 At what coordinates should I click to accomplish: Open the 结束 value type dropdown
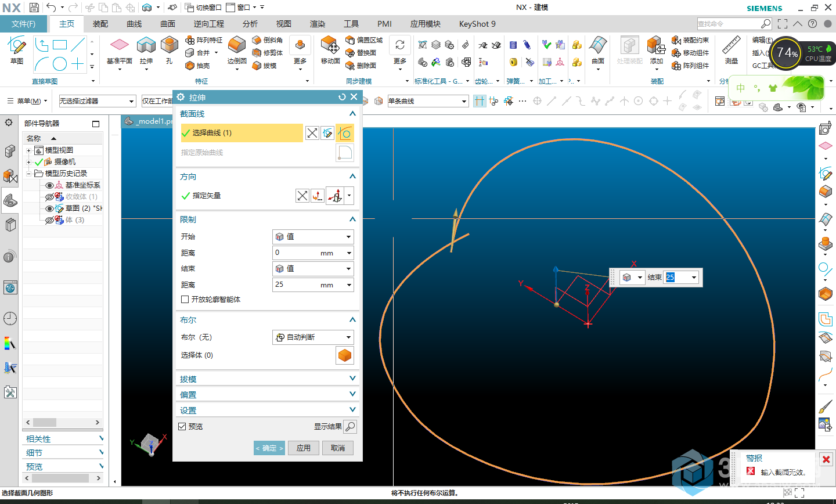click(x=313, y=269)
